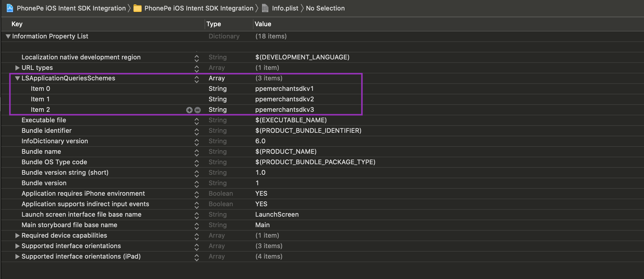Click the Type column header
This screenshot has height=279, width=644.
click(x=214, y=24)
